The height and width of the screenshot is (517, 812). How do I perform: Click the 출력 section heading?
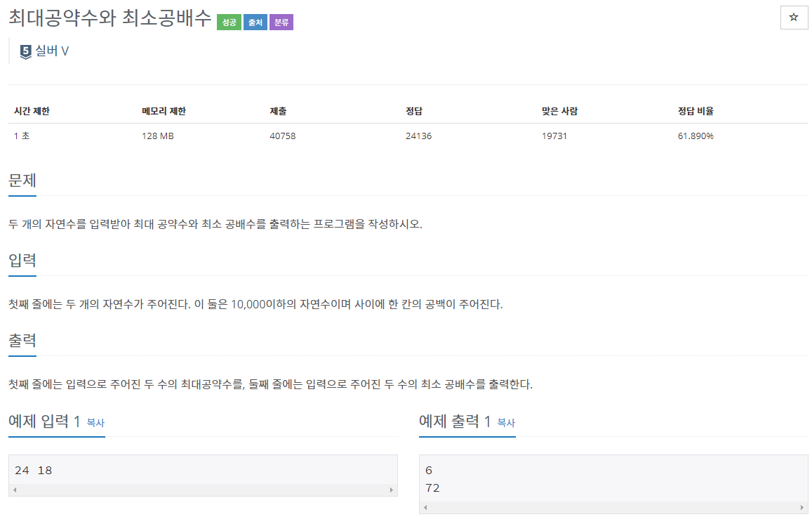tap(22, 341)
